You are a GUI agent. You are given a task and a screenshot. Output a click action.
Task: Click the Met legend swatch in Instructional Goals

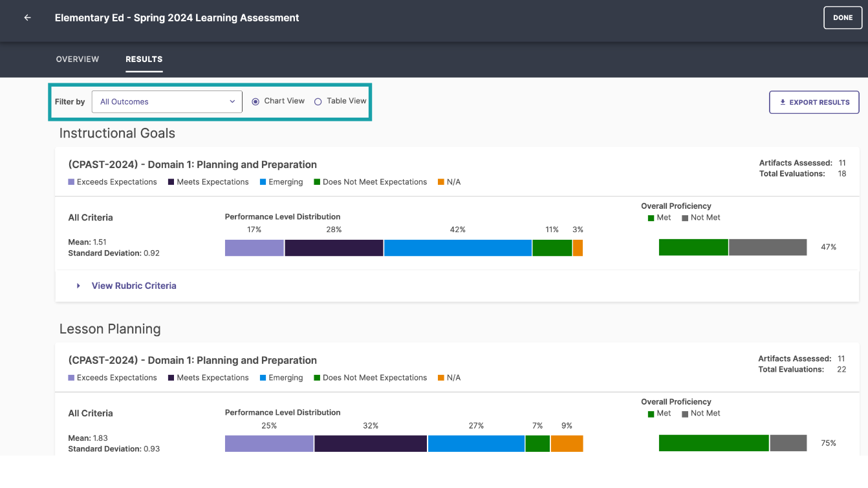tap(651, 218)
